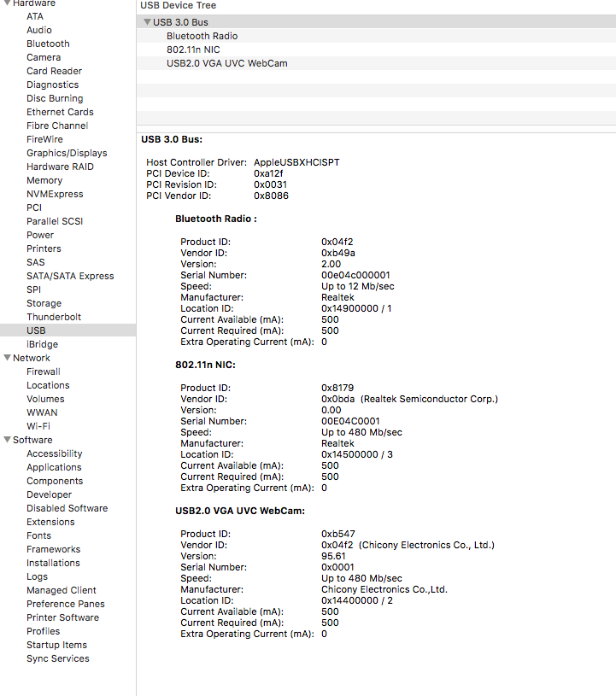Collapse the USB 3.0 Bus tree triangle
This screenshot has width=616, height=696.
coord(147,21)
